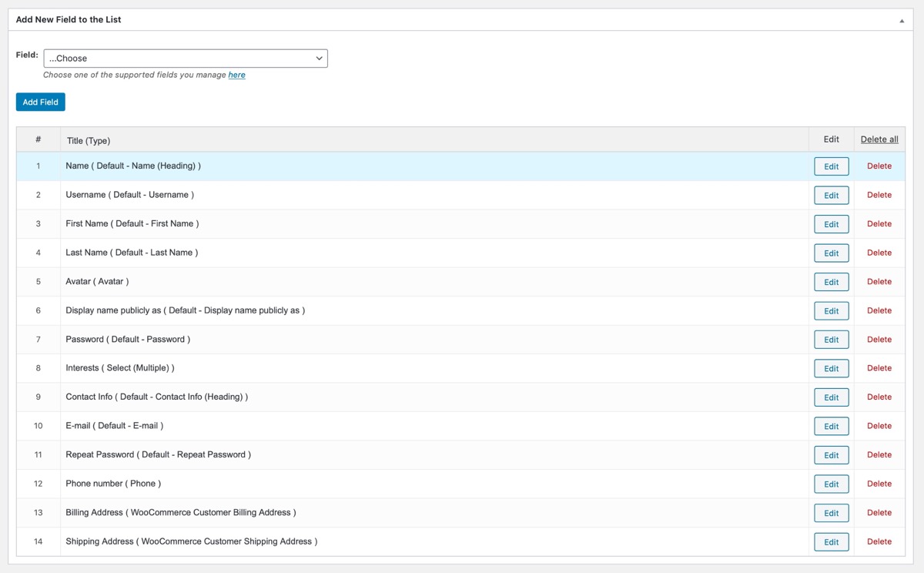Viewport: 924px width, 573px height.
Task: Click the "Title (Type)" column header
Action: tap(89, 140)
